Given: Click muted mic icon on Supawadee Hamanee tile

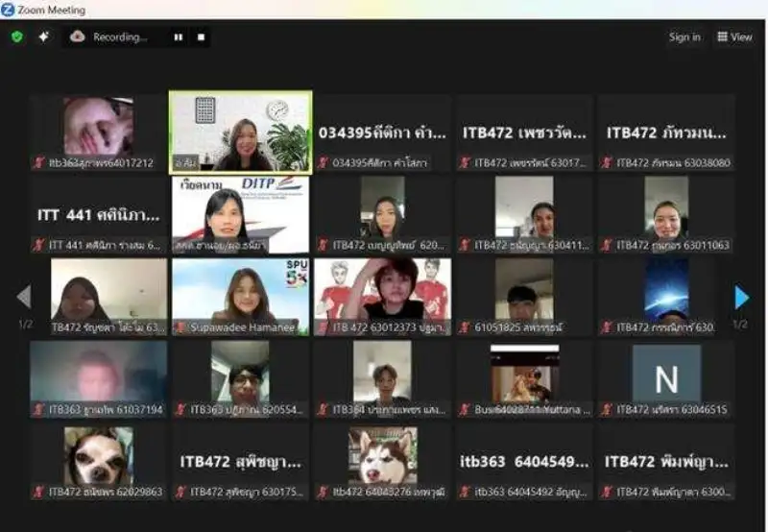Looking at the screenshot, I should [x=180, y=327].
